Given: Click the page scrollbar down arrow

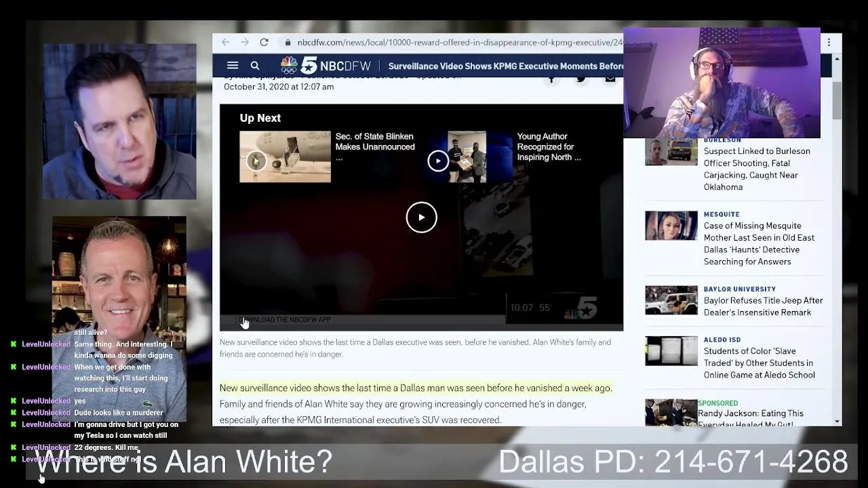Looking at the screenshot, I should pyautogui.click(x=837, y=421).
